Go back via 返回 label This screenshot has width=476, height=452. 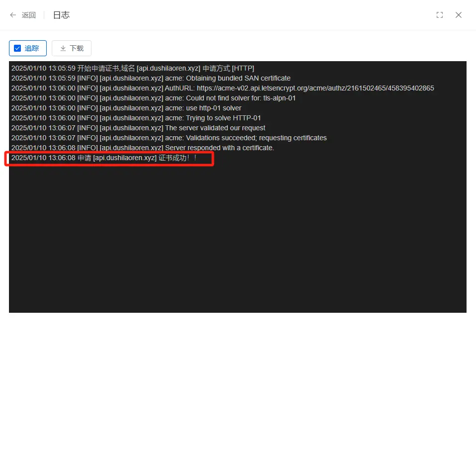pyautogui.click(x=29, y=15)
